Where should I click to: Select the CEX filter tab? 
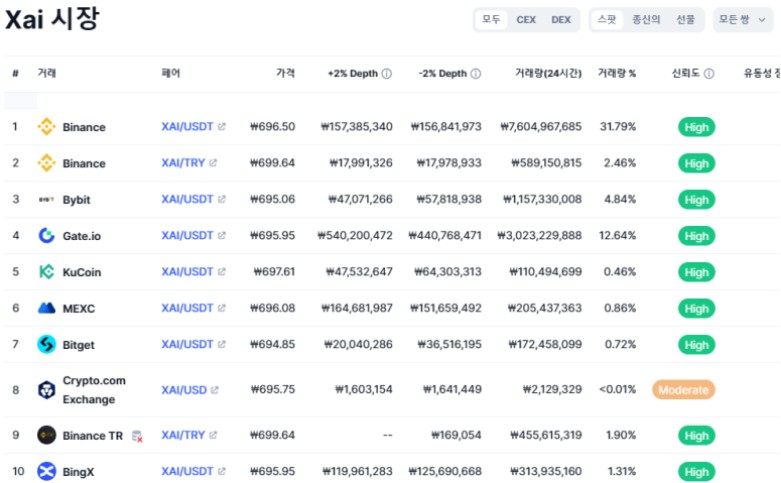pos(526,20)
